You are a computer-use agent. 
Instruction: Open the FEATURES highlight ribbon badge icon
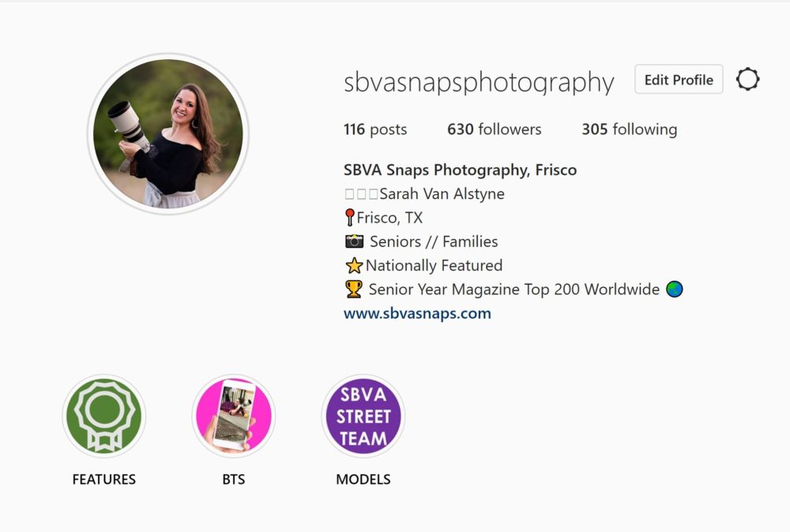[x=104, y=416]
